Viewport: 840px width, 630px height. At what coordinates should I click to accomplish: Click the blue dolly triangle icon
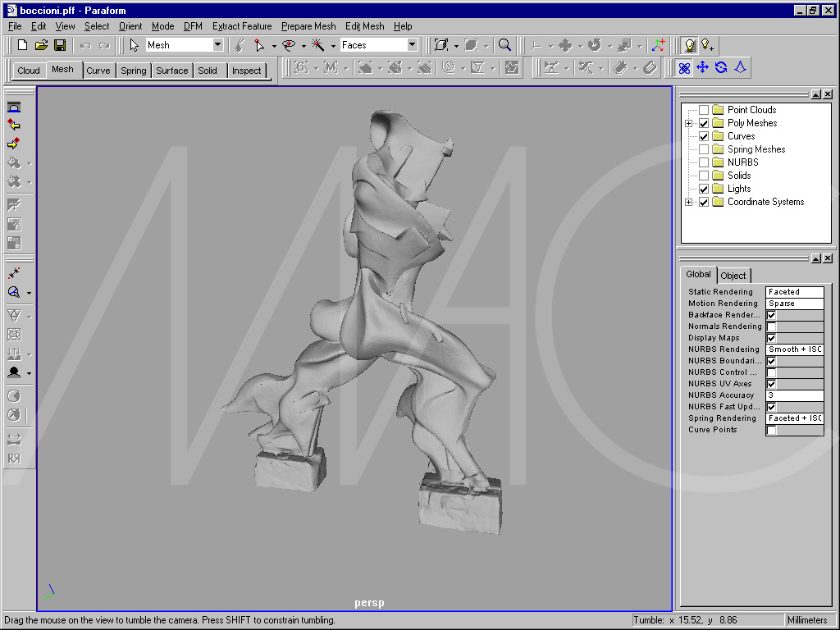tap(741, 67)
